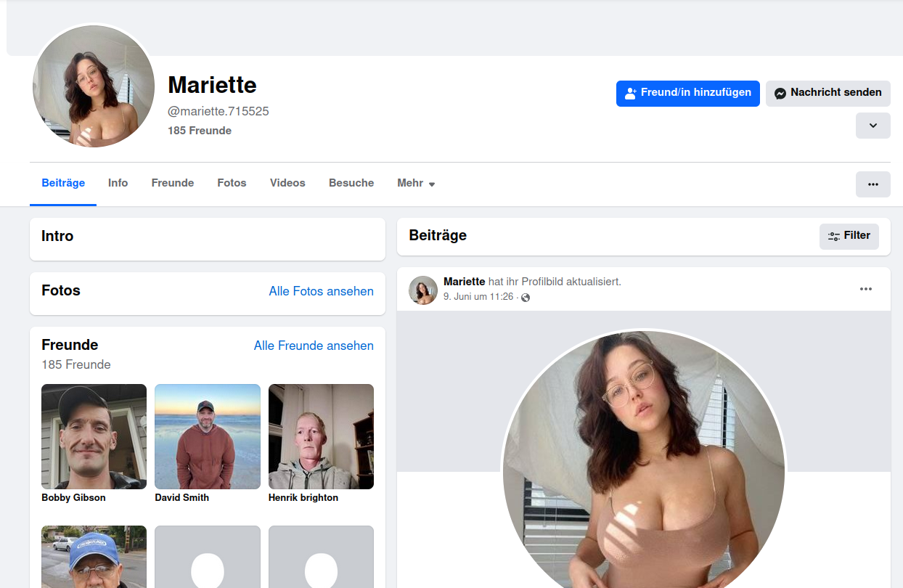Screen dimensions: 903x588
Task: Open the friend photo with blue cap
Action: click(x=94, y=557)
